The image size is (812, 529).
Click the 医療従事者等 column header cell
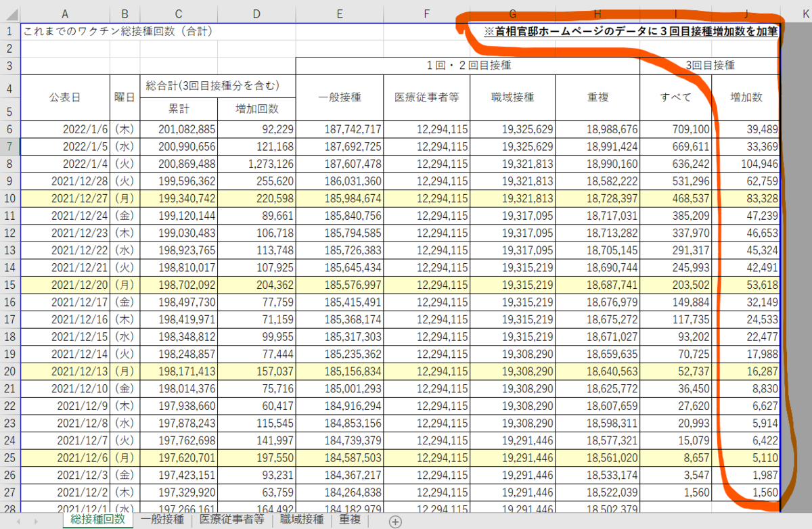coord(426,97)
